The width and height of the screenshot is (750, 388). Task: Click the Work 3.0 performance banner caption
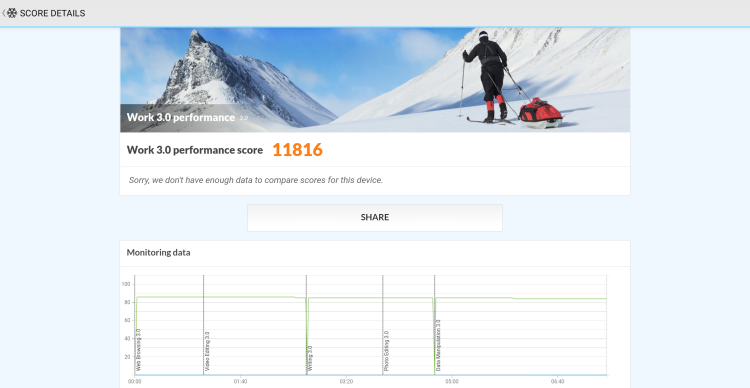point(180,118)
